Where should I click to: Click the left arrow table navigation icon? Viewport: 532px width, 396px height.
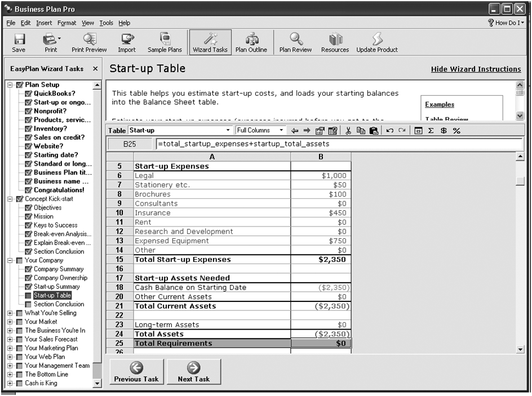[295, 131]
